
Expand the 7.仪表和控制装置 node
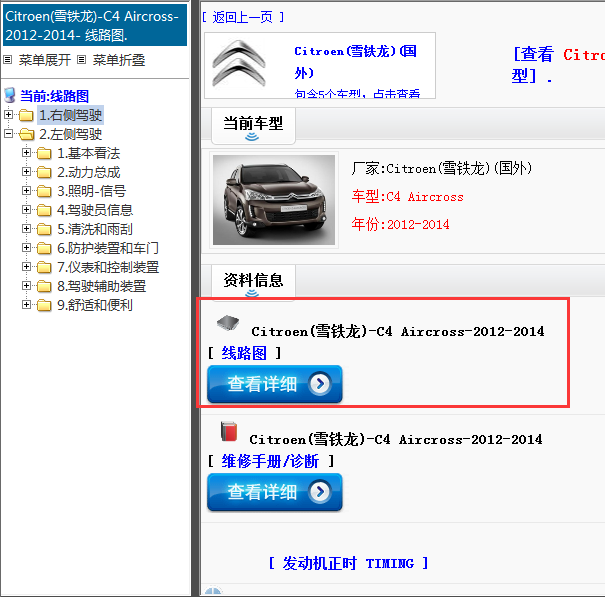[x=26, y=266]
